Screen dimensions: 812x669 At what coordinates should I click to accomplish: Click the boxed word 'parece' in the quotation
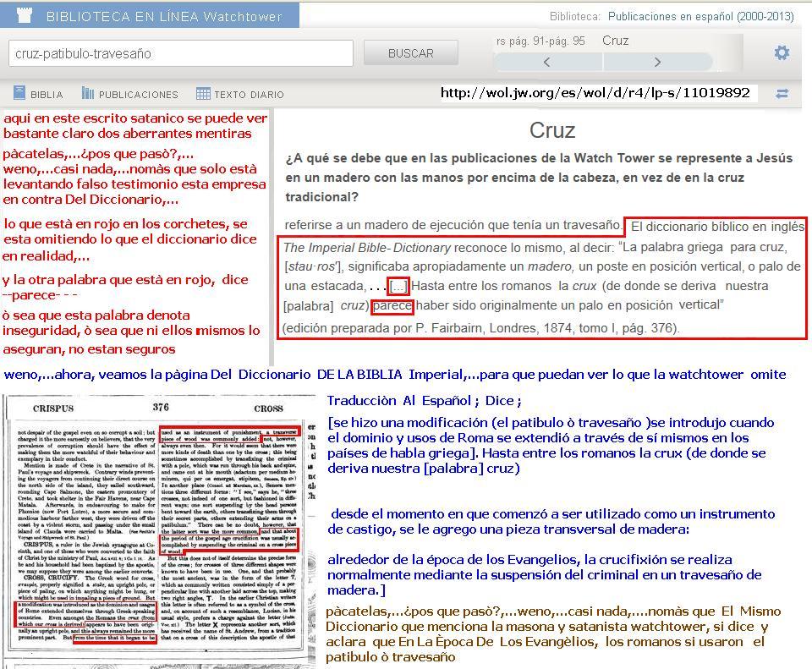[392, 304]
